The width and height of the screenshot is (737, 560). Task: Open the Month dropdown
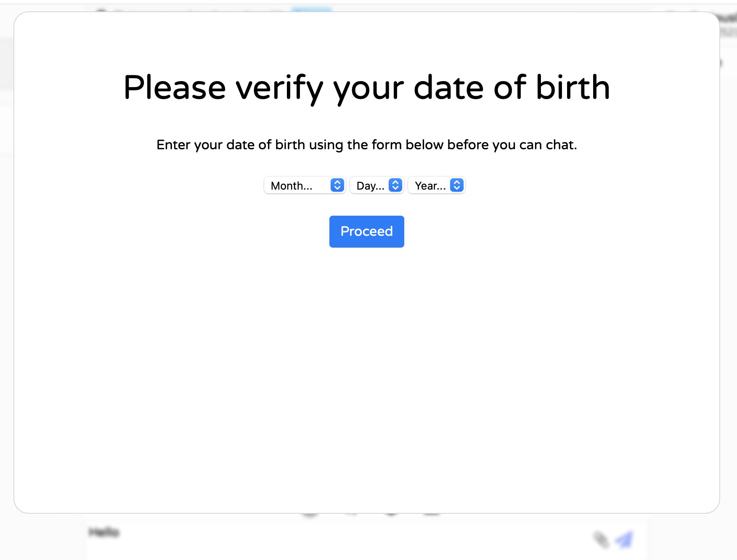tap(305, 185)
